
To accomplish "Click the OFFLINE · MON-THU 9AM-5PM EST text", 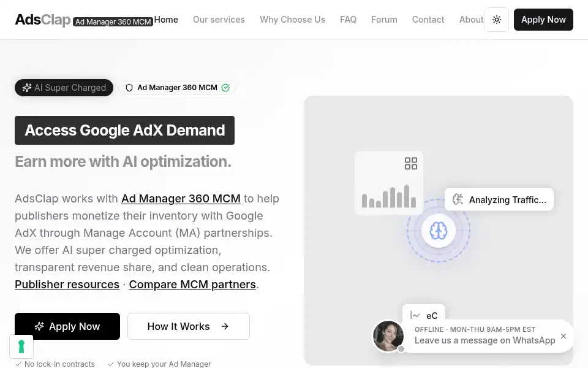I will coord(475,329).
